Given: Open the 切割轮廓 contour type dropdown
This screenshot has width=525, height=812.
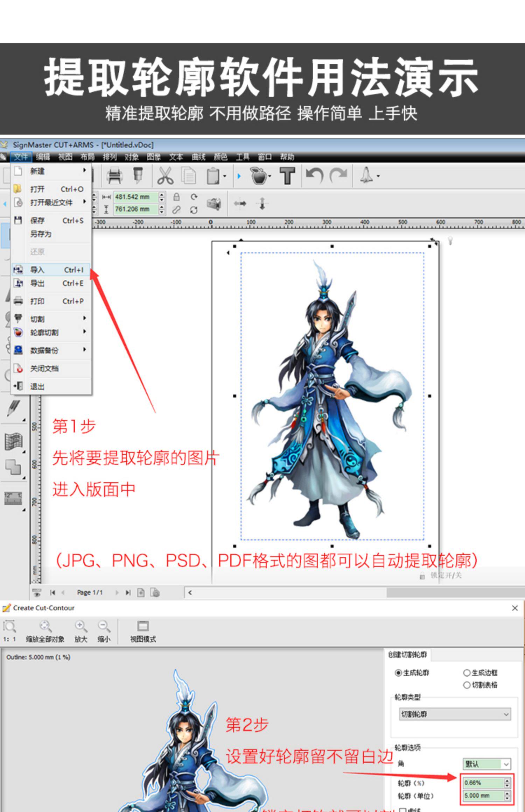Looking at the screenshot, I should (455, 714).
